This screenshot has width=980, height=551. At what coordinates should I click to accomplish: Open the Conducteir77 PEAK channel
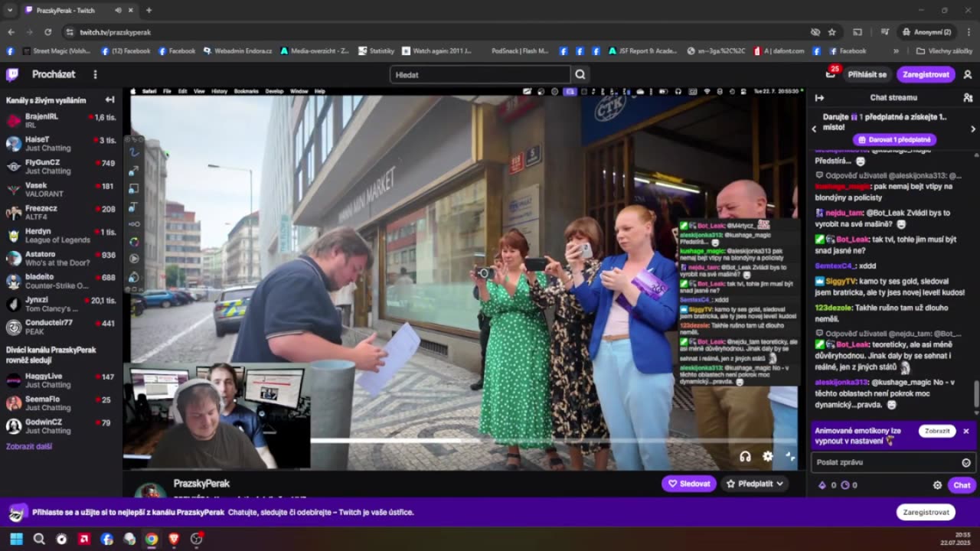pyautogui.click(x=61, y=327)
